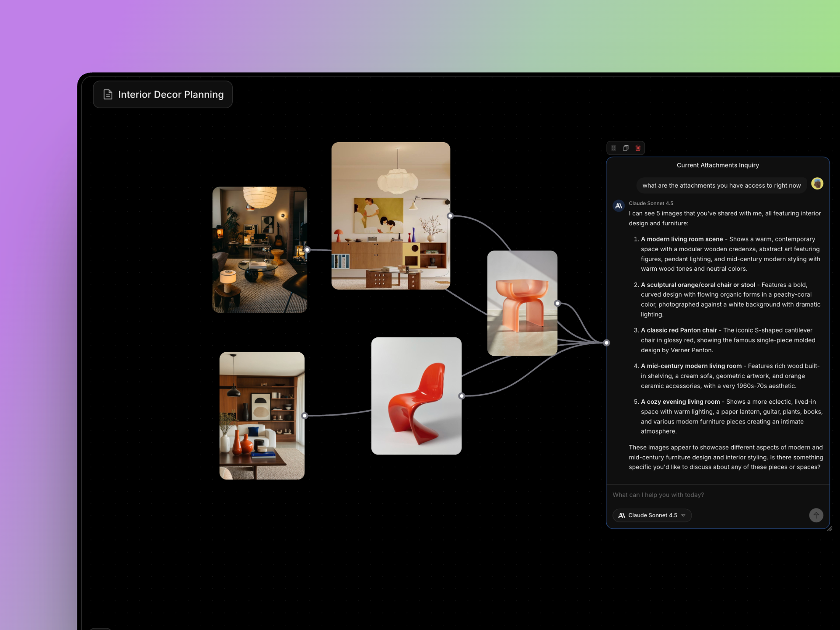Click the document icon beside Interior Decor Planning

pyautogui.click(x=108, y=94)
